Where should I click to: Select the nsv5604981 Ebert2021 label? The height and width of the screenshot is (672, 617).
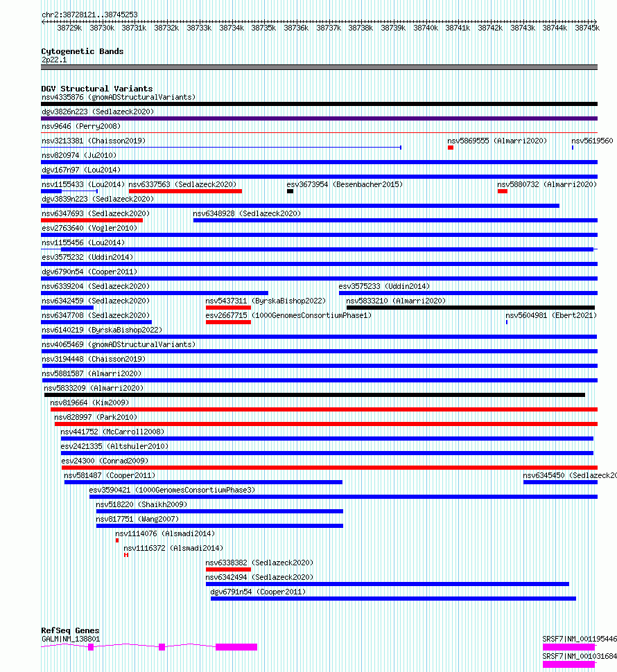tap(551, 316)
